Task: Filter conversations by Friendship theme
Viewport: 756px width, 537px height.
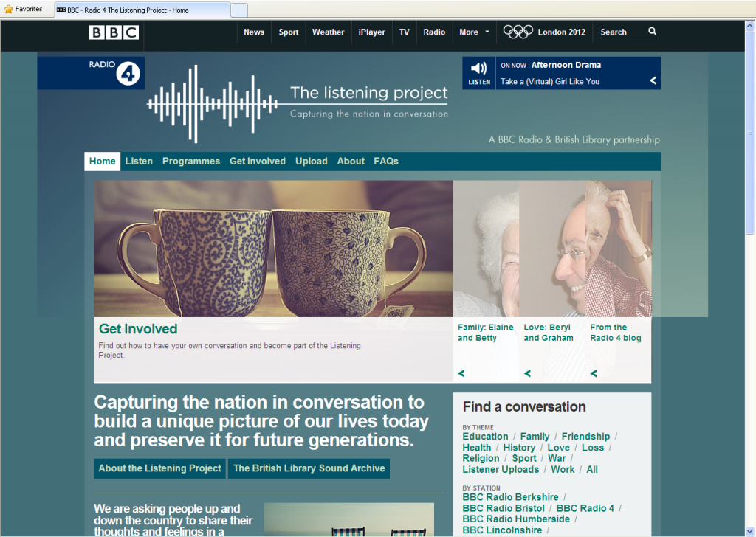Action: point(585,437)
